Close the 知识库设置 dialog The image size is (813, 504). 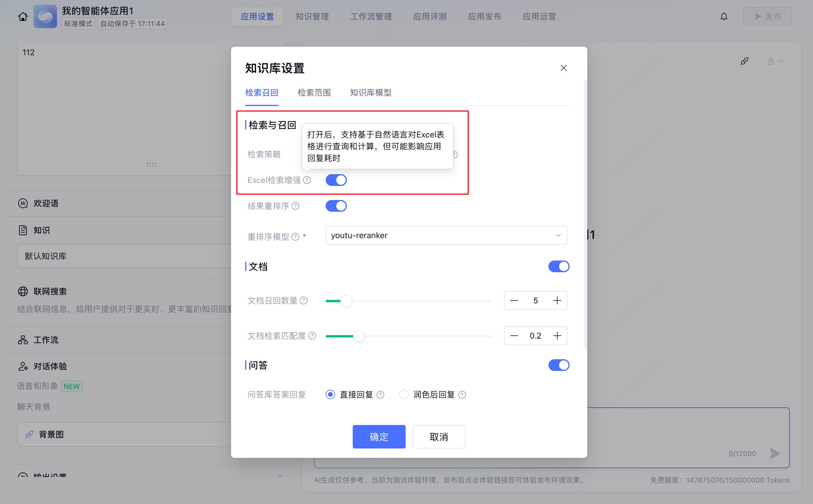pyautogui.click(x=563, y=68)
